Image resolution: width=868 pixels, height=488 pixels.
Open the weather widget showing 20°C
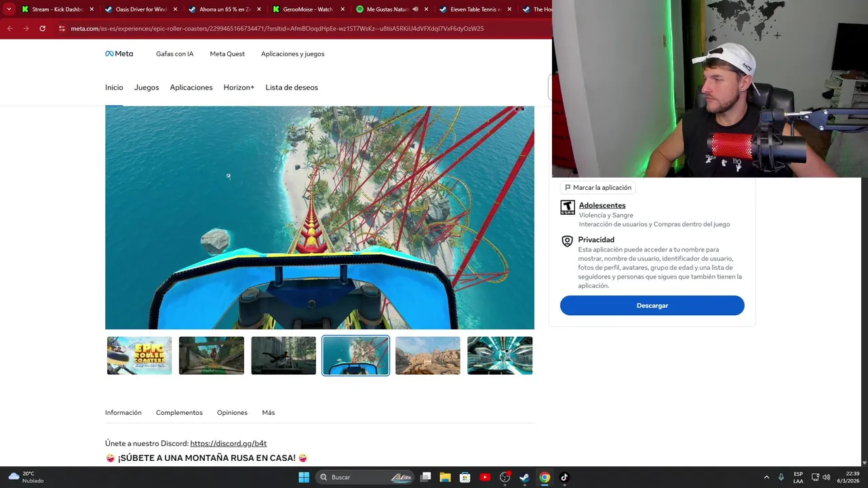[x=26, y=477]
